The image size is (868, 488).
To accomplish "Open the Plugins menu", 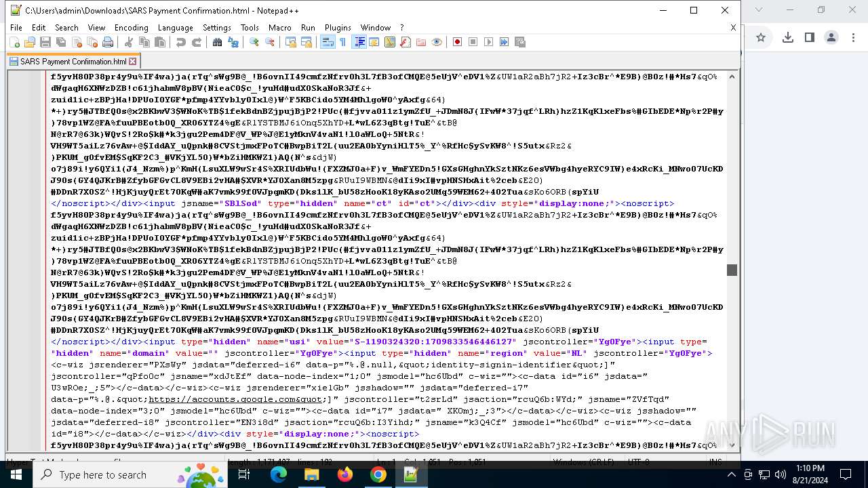I will click(338, 28).
